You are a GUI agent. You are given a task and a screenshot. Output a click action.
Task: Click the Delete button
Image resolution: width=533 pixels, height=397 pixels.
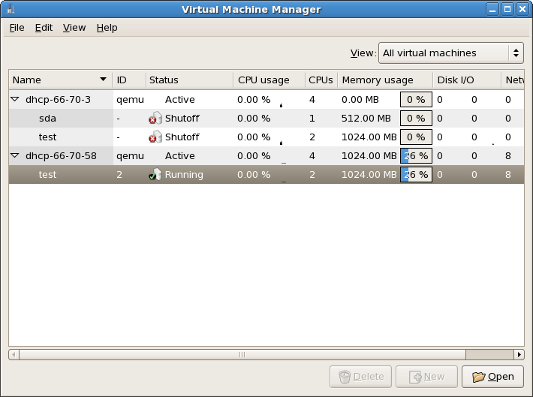(360, 377)
